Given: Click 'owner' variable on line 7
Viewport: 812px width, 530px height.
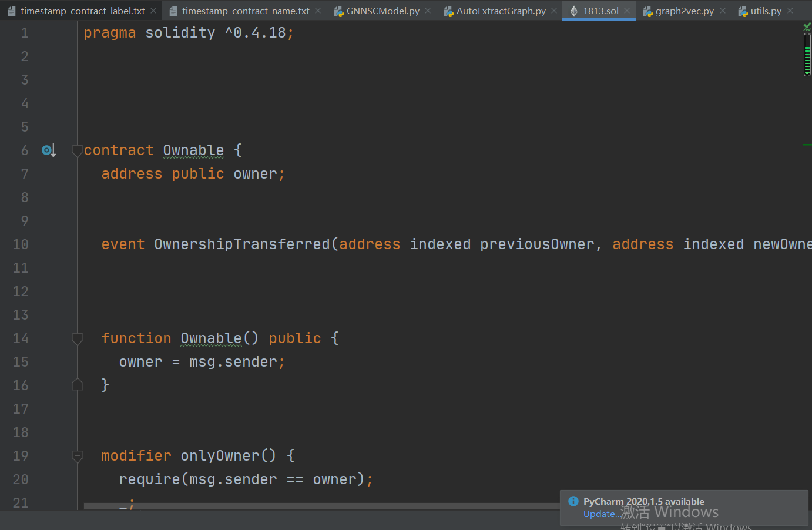Looking at the screenshot, I should (255, 174).
